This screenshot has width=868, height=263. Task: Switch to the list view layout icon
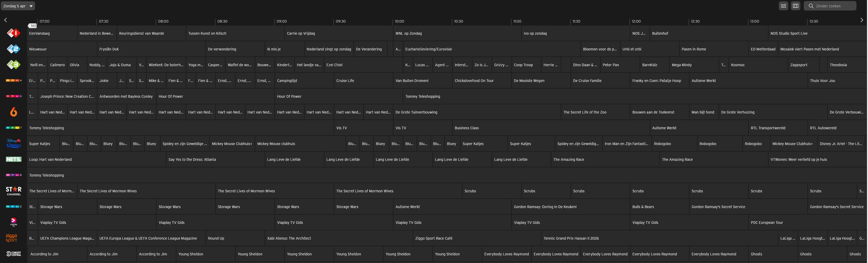point(784,6)
